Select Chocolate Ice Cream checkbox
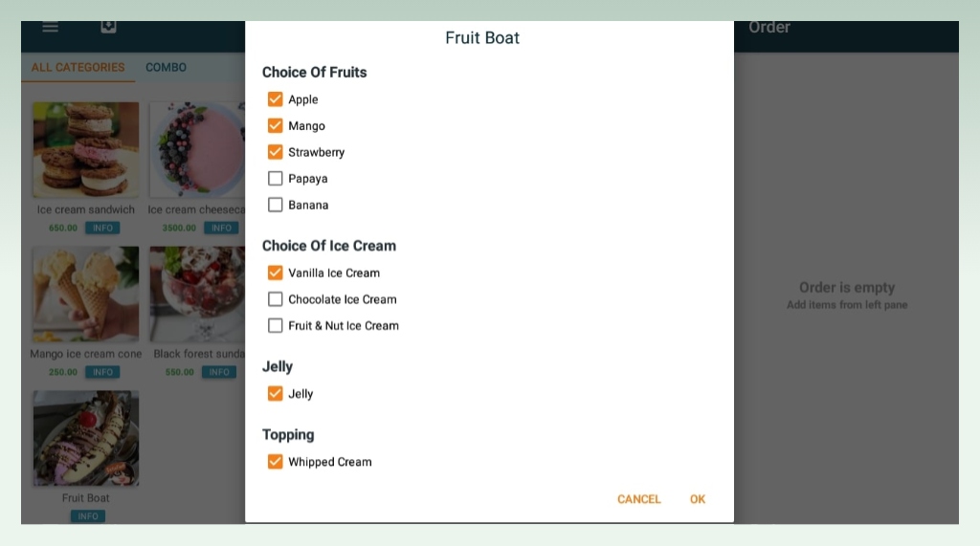The width and height of the screenshot is (980, 546). [275, 299]
